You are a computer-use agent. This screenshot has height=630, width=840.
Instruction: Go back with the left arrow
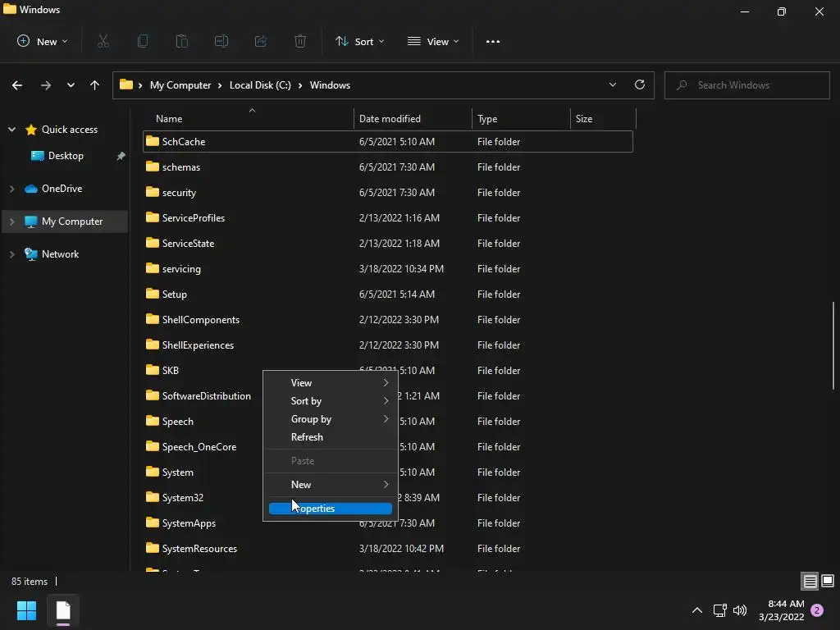tap(17, 85)
